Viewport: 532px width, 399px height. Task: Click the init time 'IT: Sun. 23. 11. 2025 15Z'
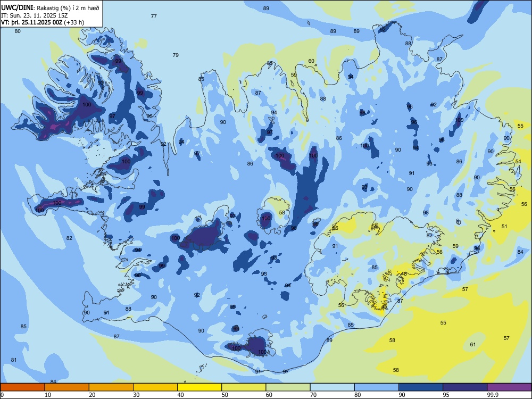point(34,15)
